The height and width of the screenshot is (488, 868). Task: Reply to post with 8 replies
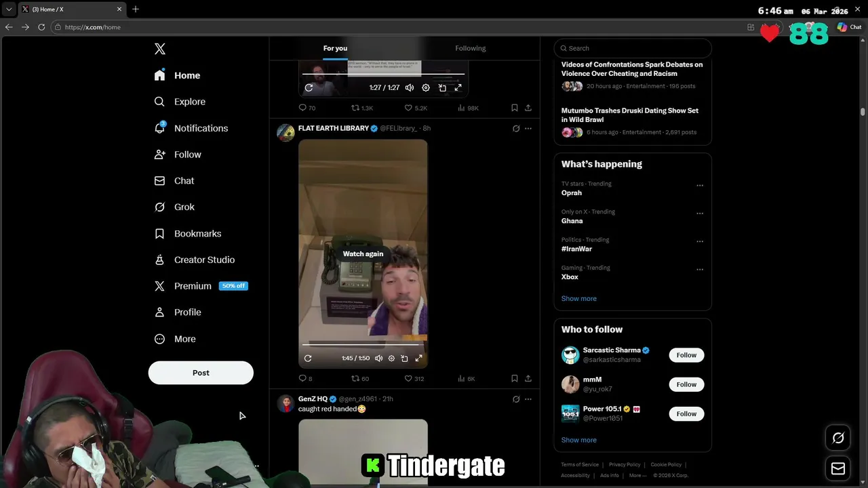(x=306, y=378)
